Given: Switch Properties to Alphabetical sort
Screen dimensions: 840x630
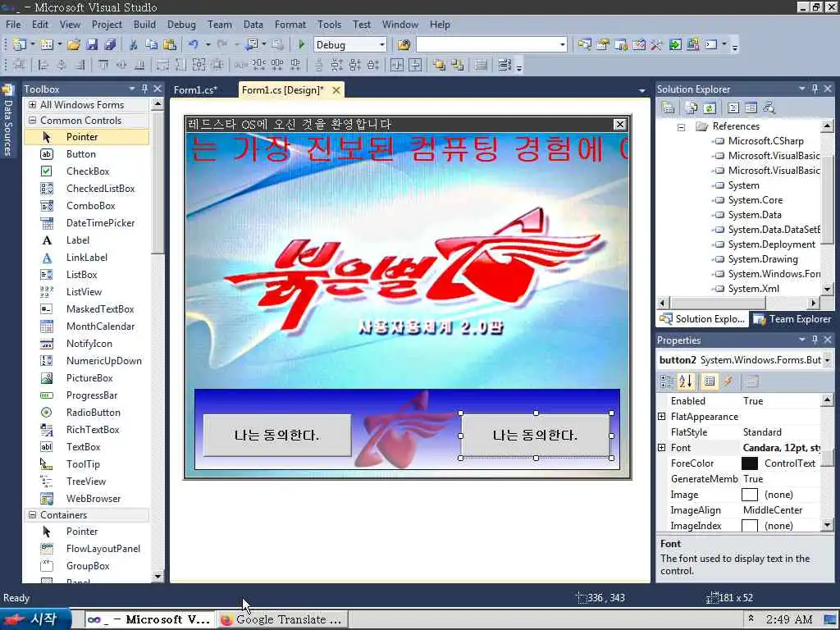Looking at the screenshot, I should coord(686,381).
